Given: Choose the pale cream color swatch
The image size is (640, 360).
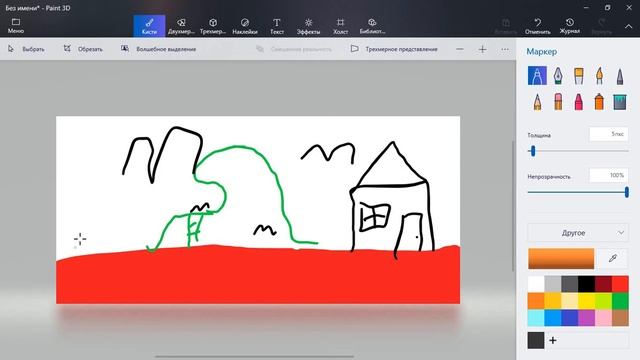Looking at the screenshot, I should pos(569,301).
